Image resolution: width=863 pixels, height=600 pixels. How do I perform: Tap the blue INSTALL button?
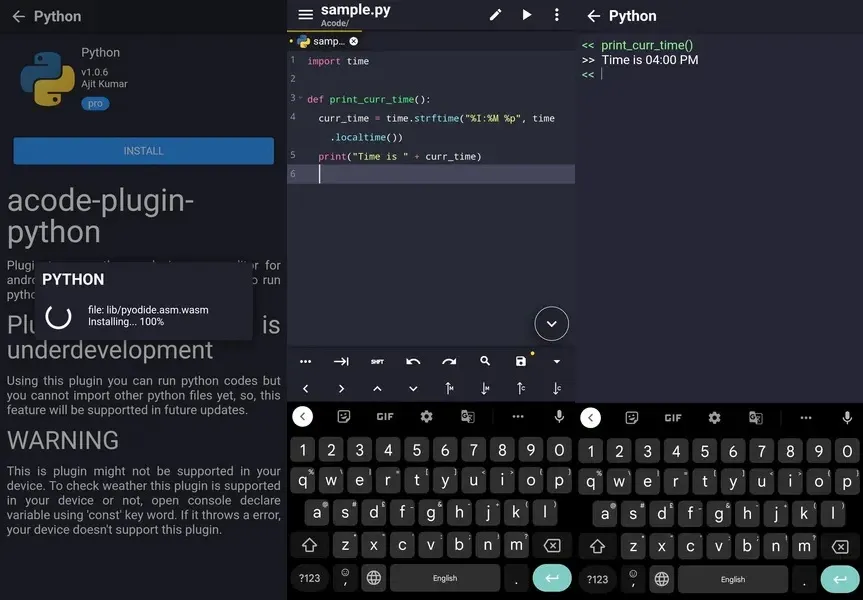point(144,151)
